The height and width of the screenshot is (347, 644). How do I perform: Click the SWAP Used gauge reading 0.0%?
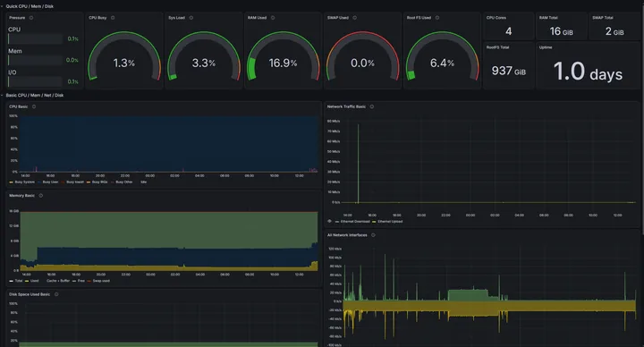click(x=362, y=56)
